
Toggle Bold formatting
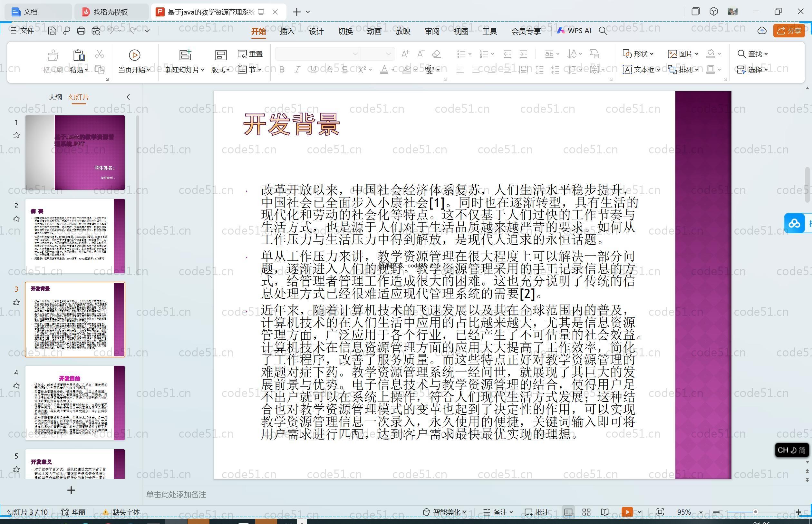(282, 70)
